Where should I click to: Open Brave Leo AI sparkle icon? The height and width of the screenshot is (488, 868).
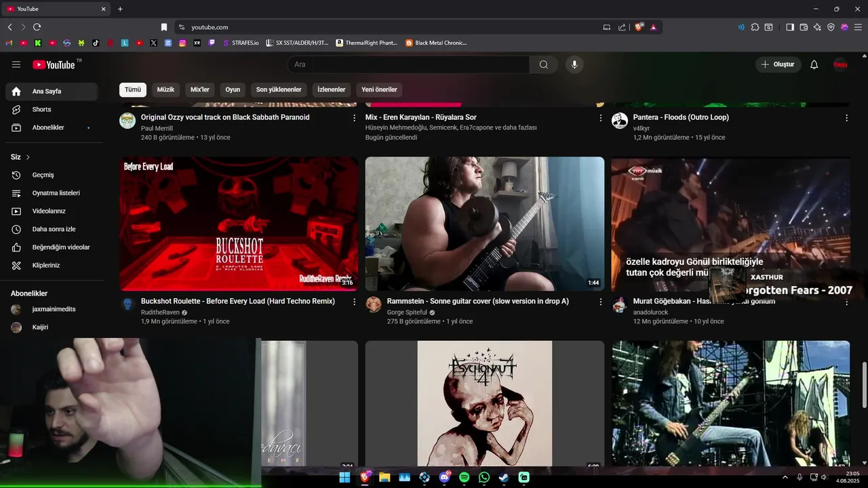click(817, 27)
